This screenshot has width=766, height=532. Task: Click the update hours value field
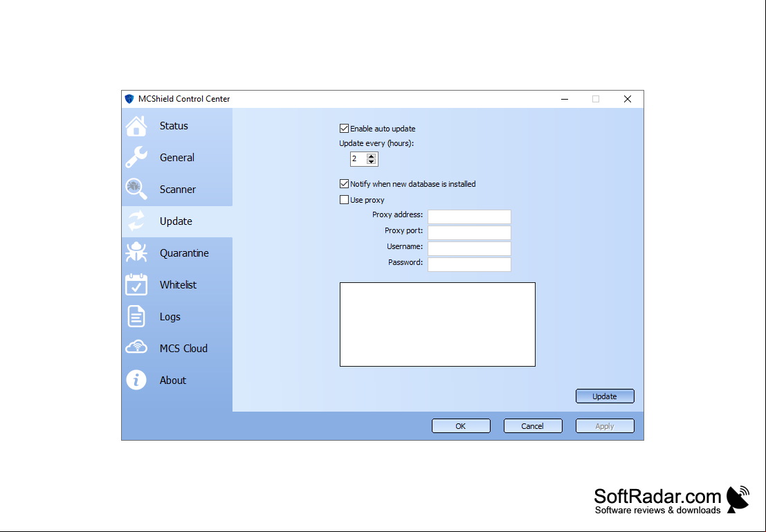pyautogui.click(x=358, y=158)
